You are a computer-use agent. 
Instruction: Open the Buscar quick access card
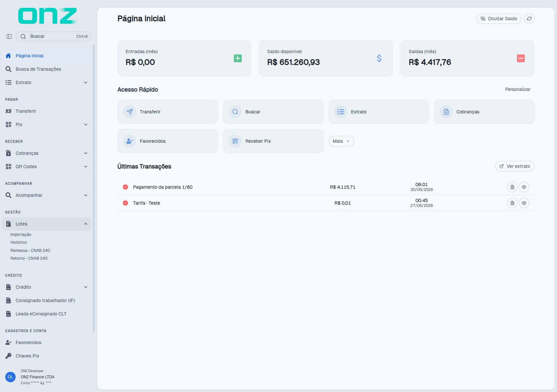click(x=273, y=112)
